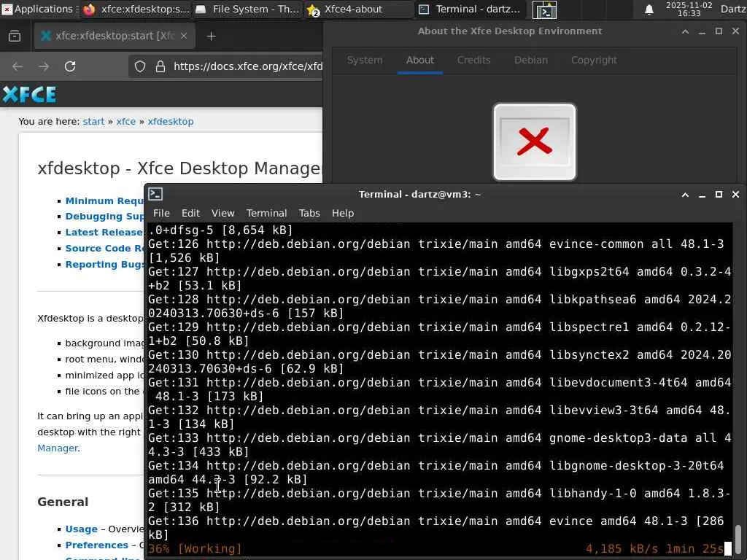Open a new Firefox tab with plus button

(211, 36)
